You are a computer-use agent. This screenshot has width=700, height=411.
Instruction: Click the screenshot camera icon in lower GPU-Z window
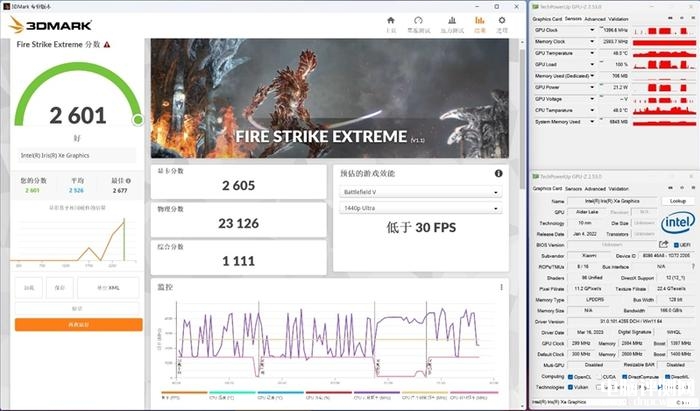(670, 188)
